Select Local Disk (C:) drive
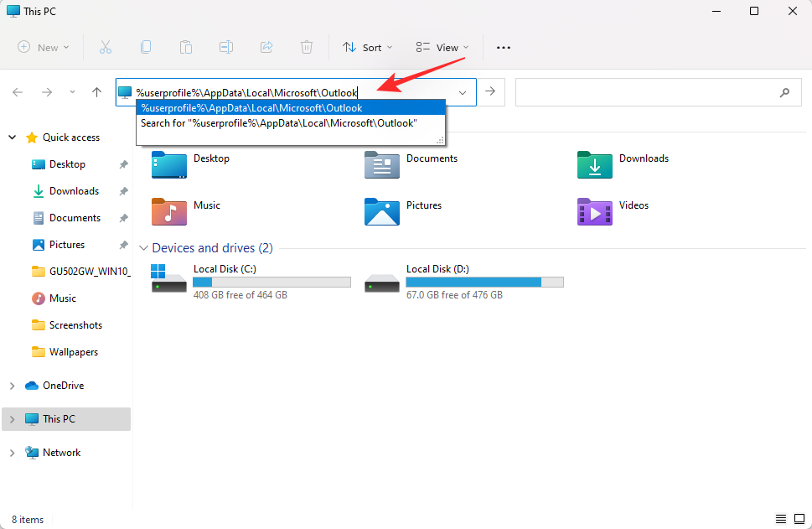812x529 pixels. 251,282
